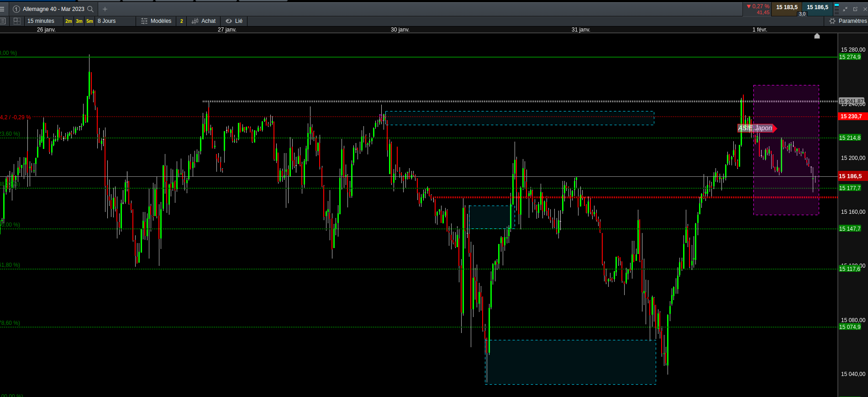
Task: Click the current price 15 186,5 axis label
Action: [852, 176]
